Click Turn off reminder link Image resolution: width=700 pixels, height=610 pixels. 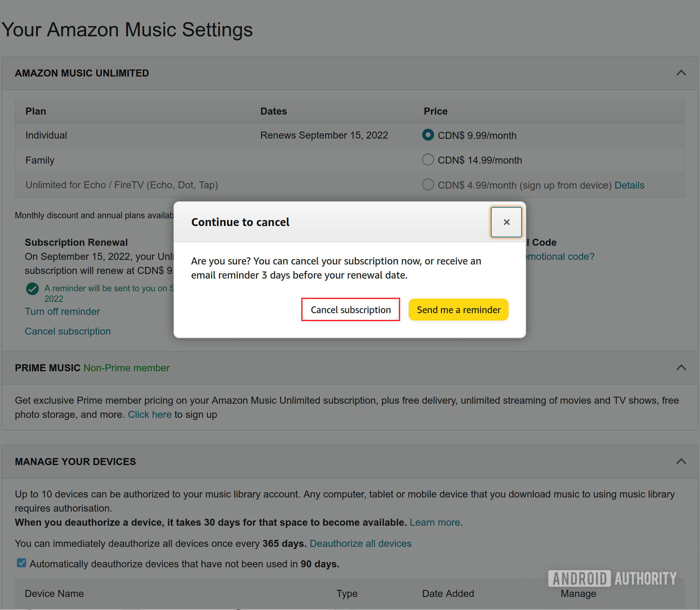coord(62,311)
